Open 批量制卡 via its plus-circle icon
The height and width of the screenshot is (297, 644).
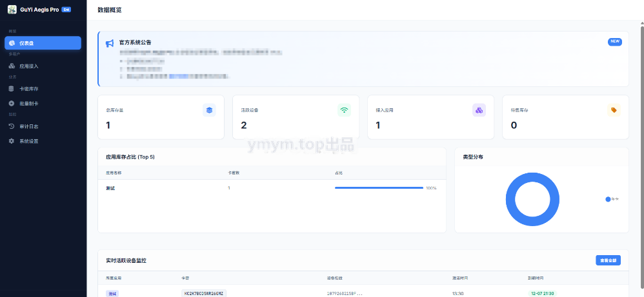tap(11, 103)
